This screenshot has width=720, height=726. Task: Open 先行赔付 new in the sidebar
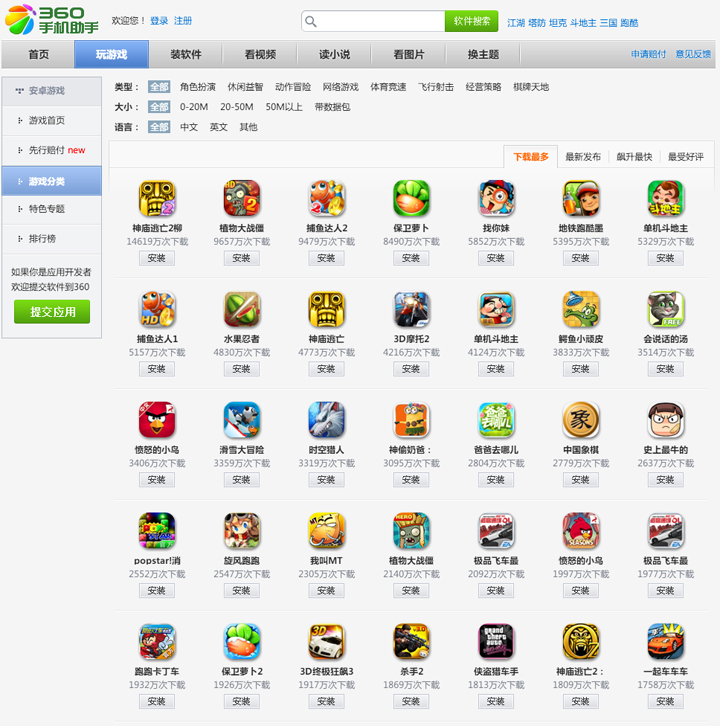[52, 150]
